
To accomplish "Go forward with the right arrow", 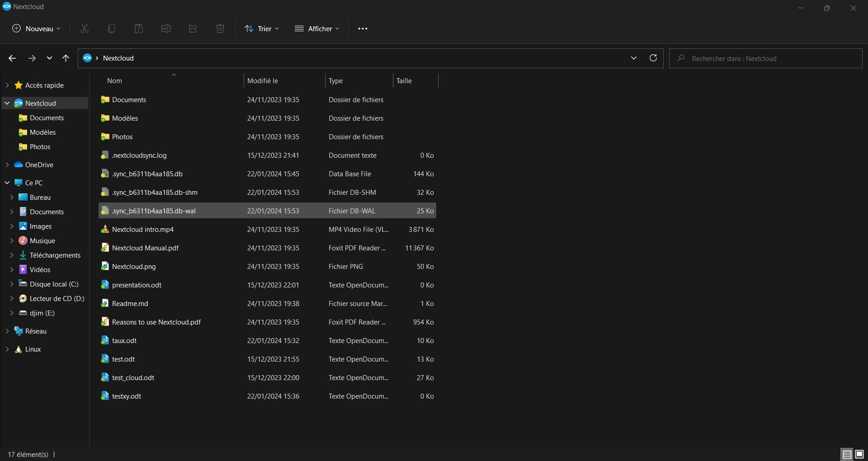I will [x=32, y=58].
